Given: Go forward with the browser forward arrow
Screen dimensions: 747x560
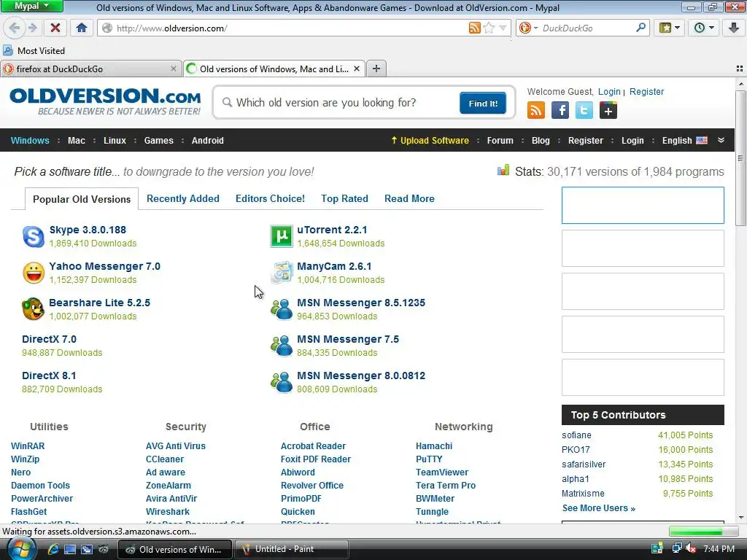Looking at the screenshot, I should pyautogui.click(x=32, y=28).
